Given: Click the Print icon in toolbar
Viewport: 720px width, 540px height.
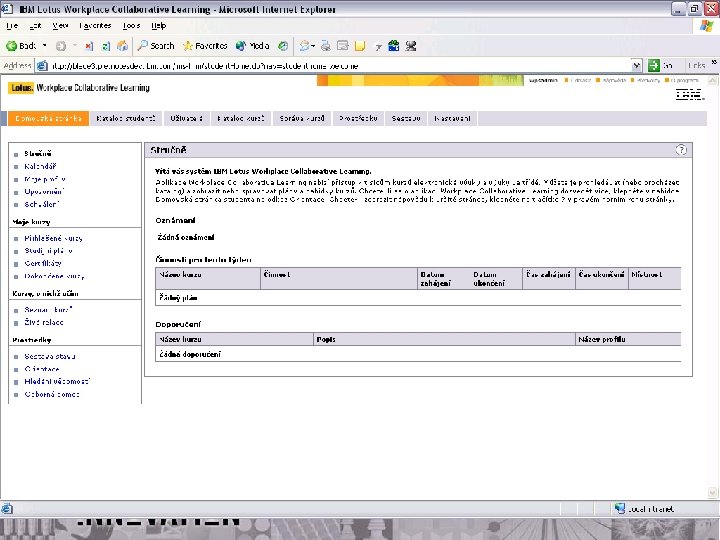Looking at the screenshot, I should coord(326,46).
